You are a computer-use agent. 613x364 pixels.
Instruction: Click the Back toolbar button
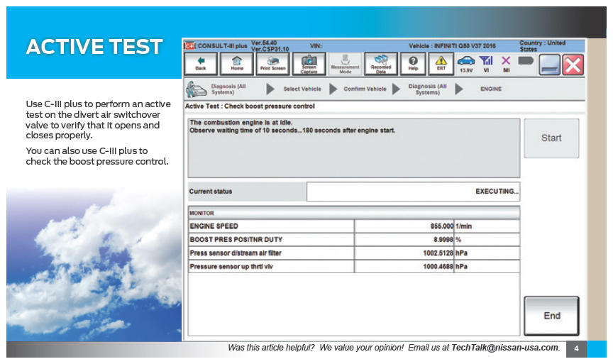click(201, 64)
